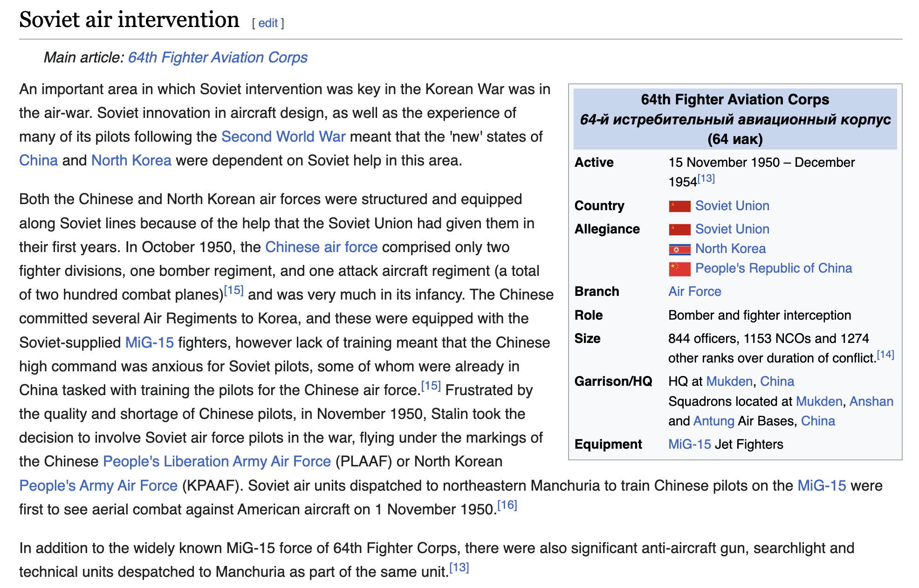Click the infobox title 64th Fighter Aviation Corps
The image size is (919, 588).
735,100
